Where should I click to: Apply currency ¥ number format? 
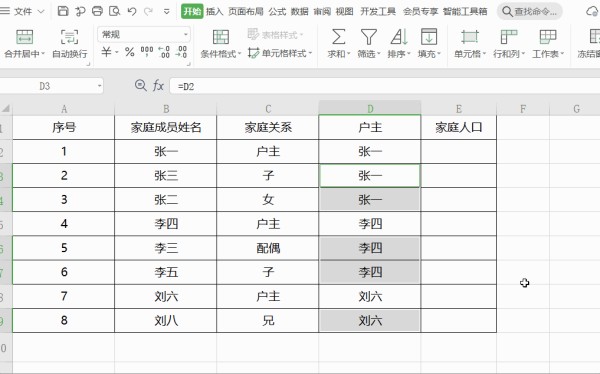[106, 52]
